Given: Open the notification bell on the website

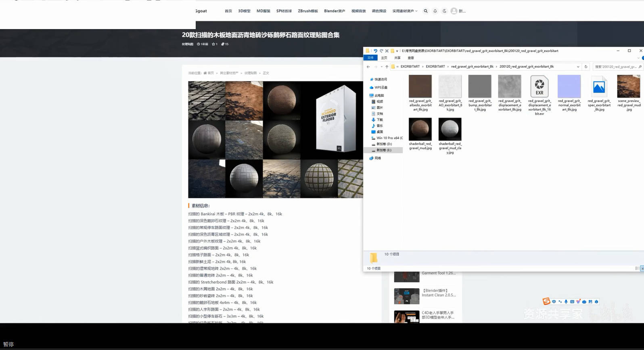Looking at the screenshot, I should click(435, 11).
